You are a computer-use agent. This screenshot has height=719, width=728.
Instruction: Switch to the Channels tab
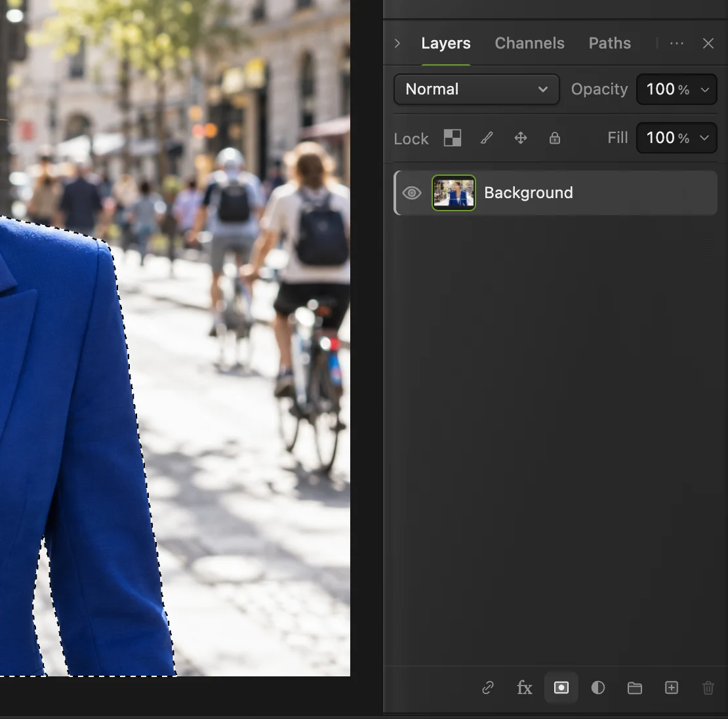click(529, 43)
